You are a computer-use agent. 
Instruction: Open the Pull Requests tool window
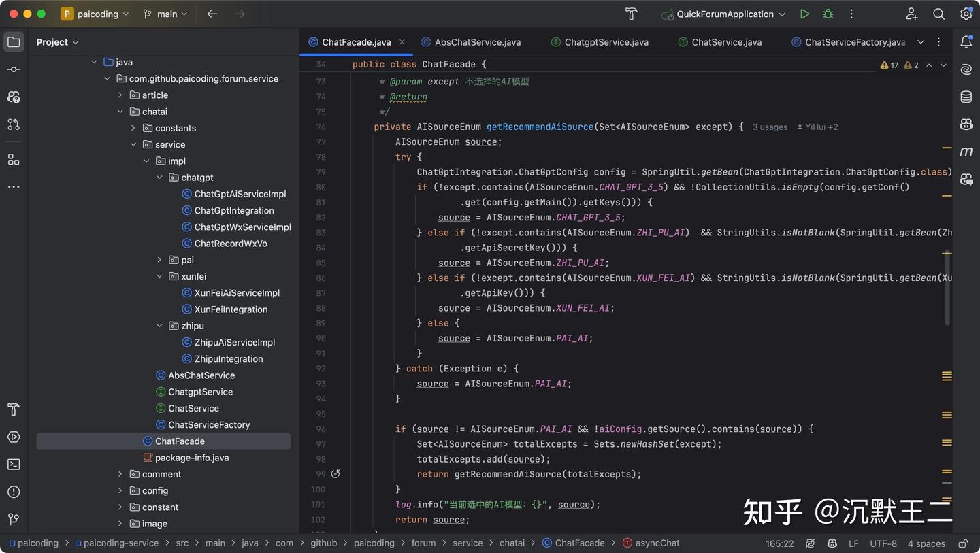(14, 124)
